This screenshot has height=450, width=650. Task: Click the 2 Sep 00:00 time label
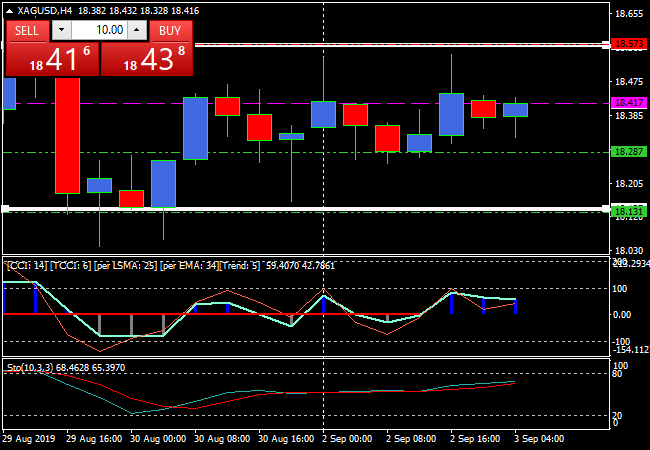click(347, 438)
